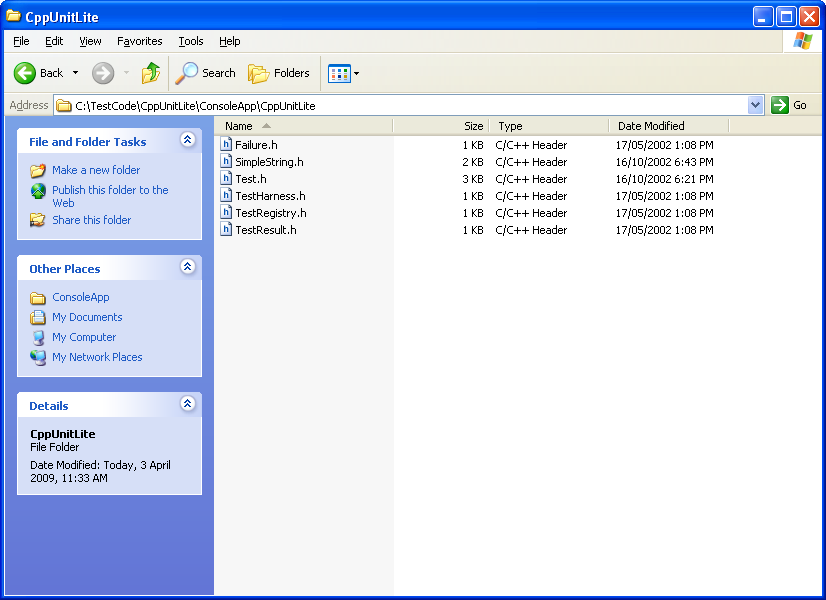The image size is (826, 600).
Task: Open the Favorites menu
Action: pos(140,41)
